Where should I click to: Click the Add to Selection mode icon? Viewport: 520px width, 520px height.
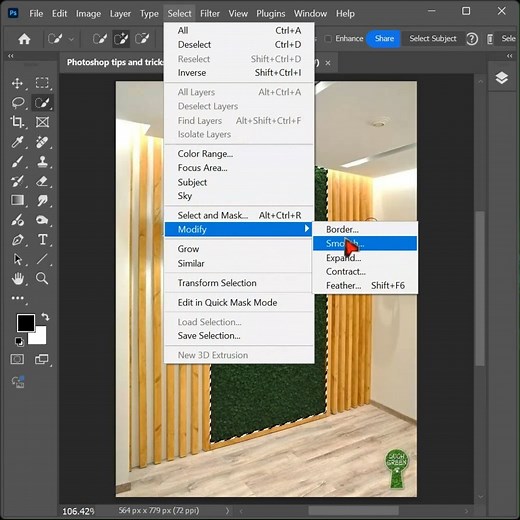[121, 39]
